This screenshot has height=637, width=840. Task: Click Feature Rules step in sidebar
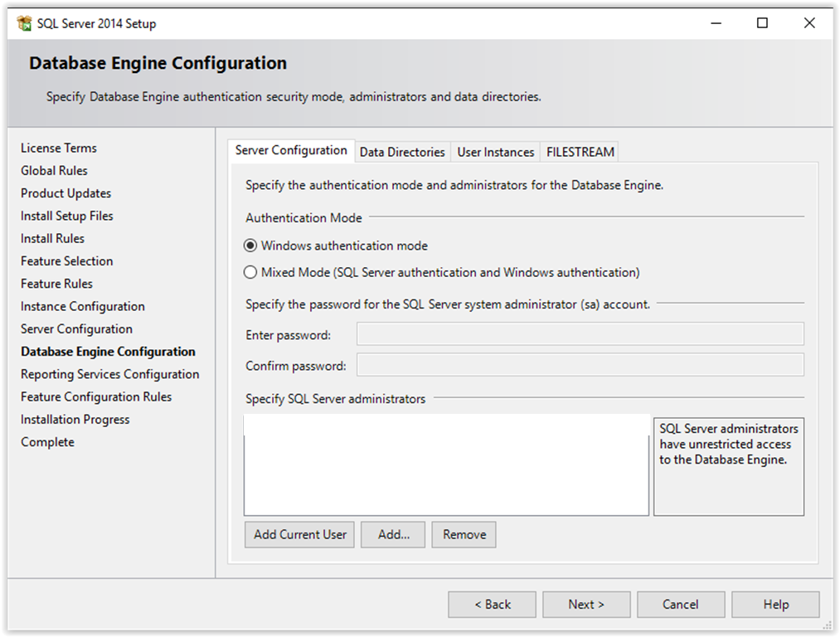(56, 284)
